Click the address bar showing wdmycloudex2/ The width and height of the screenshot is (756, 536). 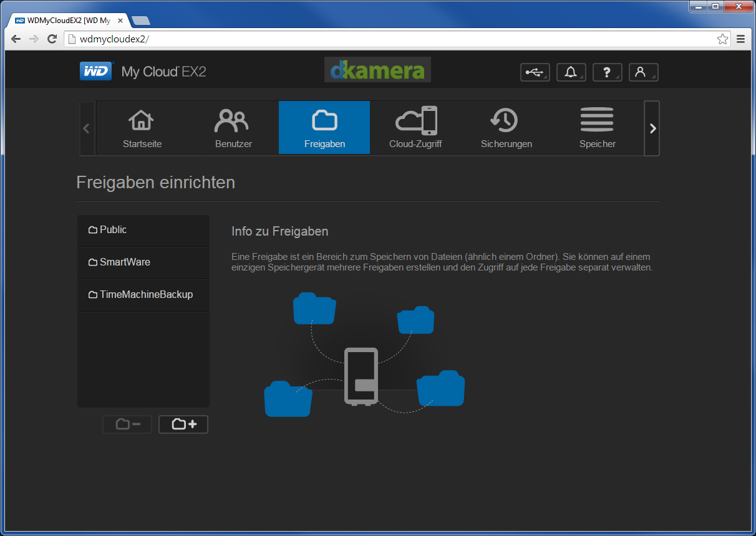point(397,39)
